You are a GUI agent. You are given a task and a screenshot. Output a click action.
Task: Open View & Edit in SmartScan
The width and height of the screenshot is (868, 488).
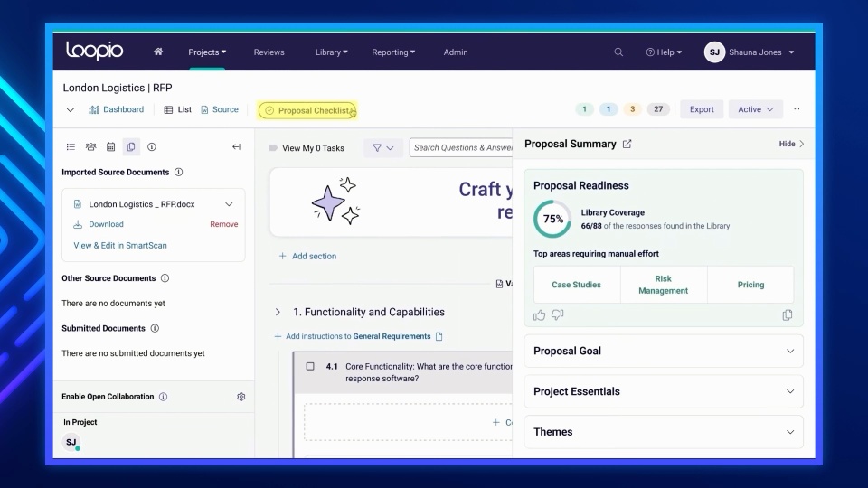pos(120,245)
